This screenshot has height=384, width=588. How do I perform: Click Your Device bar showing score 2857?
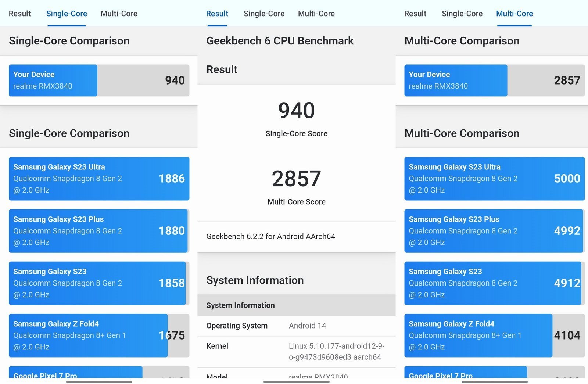[494, 80]
